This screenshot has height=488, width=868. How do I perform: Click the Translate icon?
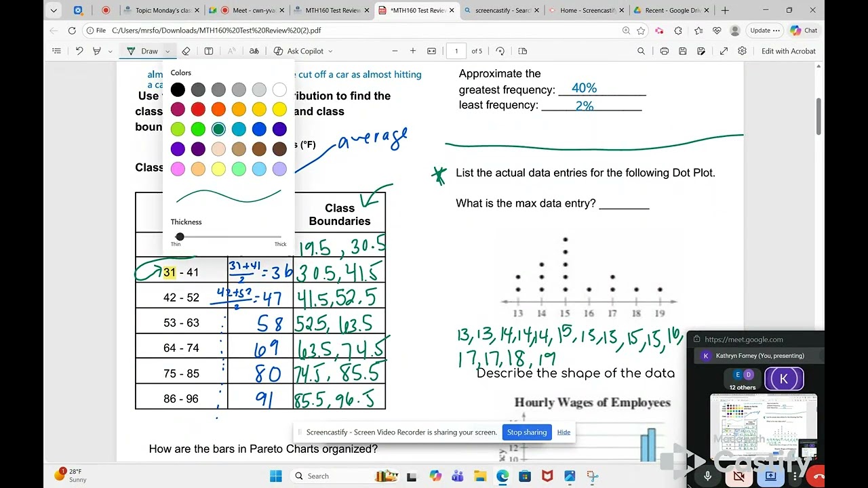[254, 51]
